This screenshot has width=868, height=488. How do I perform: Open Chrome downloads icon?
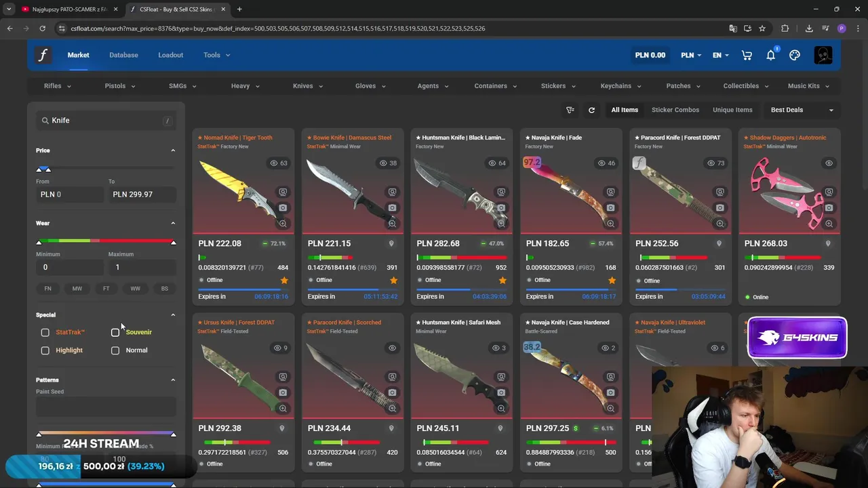point(809,28)
